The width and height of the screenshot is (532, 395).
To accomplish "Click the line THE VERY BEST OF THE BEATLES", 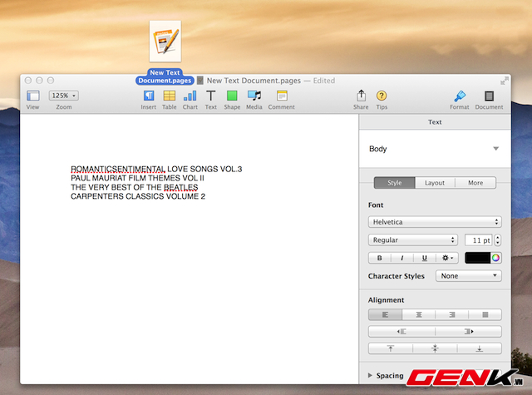I will [x=135, y=187].
